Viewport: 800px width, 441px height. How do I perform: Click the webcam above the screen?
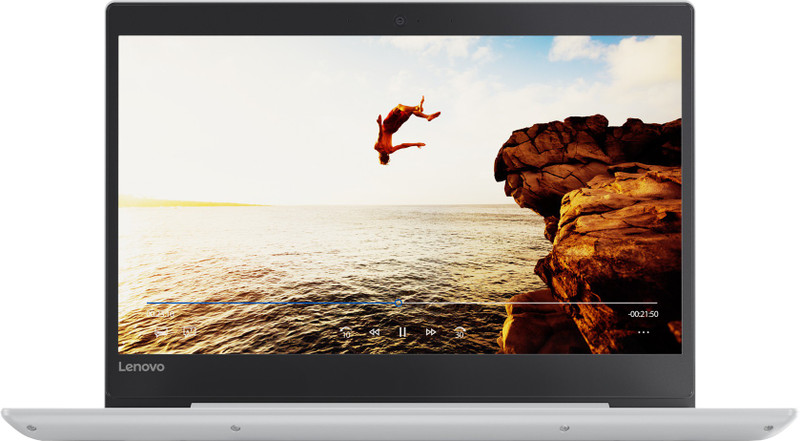tap(400, 20)
